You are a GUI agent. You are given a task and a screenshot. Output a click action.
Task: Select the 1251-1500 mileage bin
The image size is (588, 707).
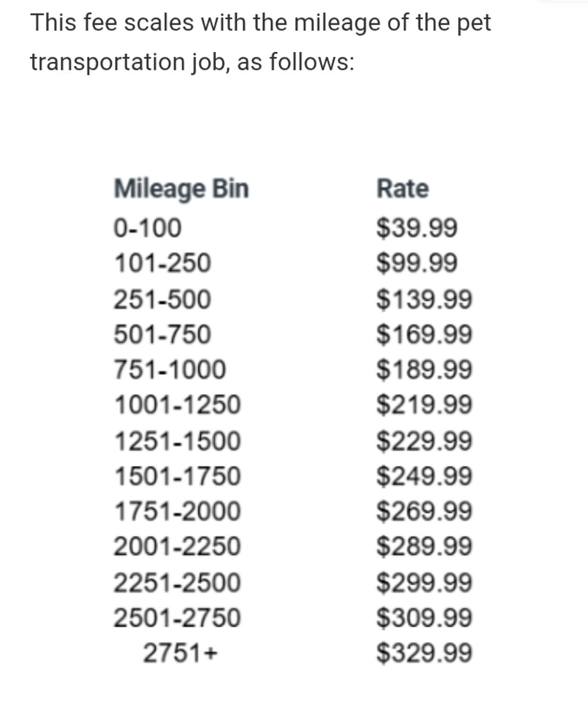click(x=177, y=441)
